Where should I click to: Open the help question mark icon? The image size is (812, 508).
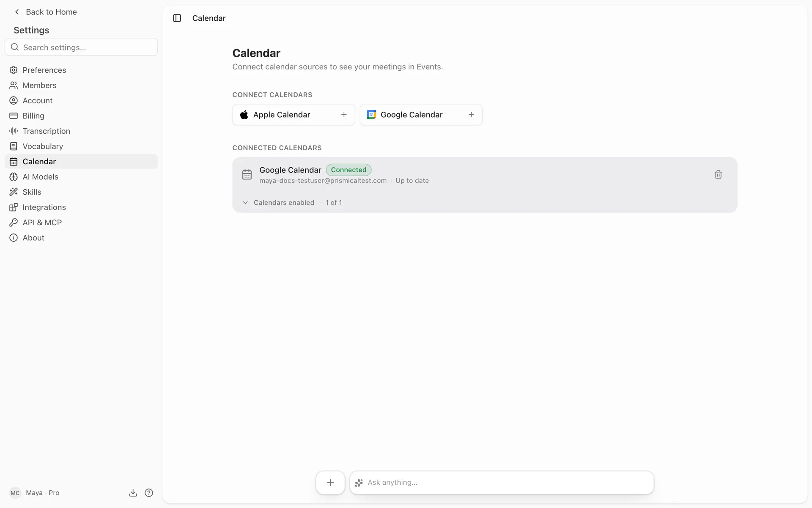click(x=149, y=493)
